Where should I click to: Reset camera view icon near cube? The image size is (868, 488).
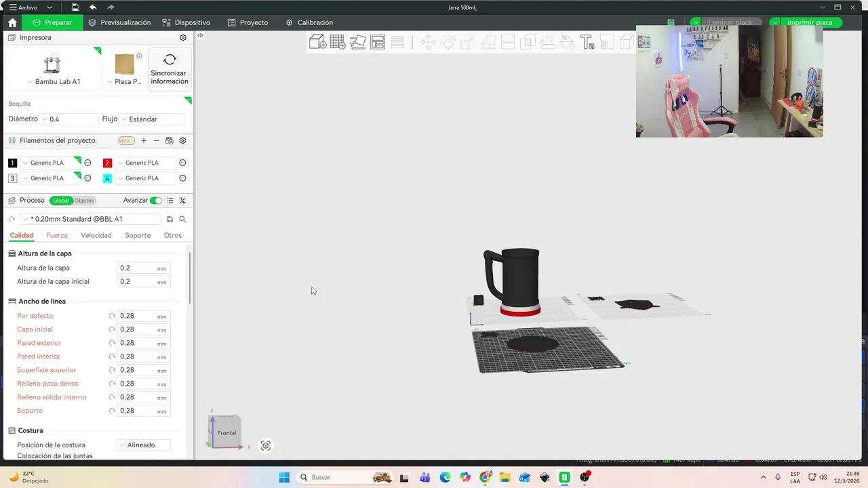(266, 445)
